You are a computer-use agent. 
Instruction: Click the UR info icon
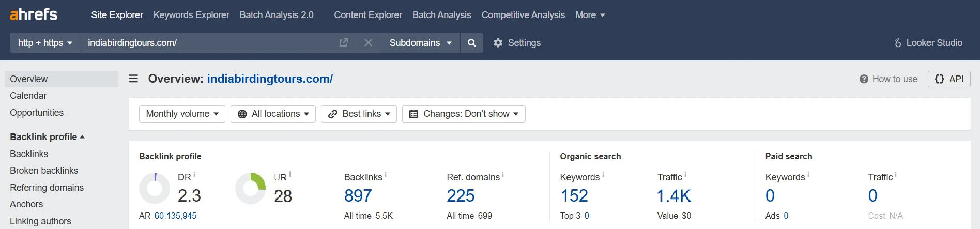pyautogui.click(x=290, y=175)
